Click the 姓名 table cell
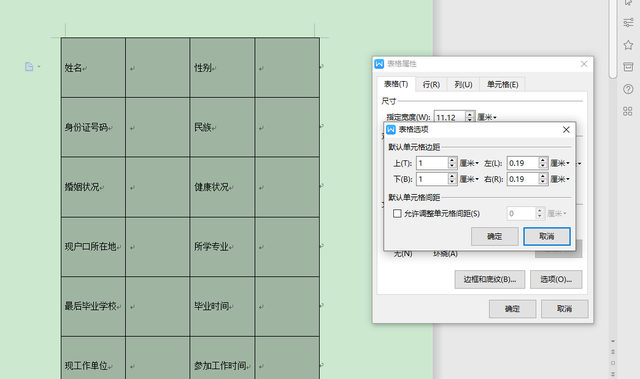Viewport: 640px width, 379px height. coord(93,68)
